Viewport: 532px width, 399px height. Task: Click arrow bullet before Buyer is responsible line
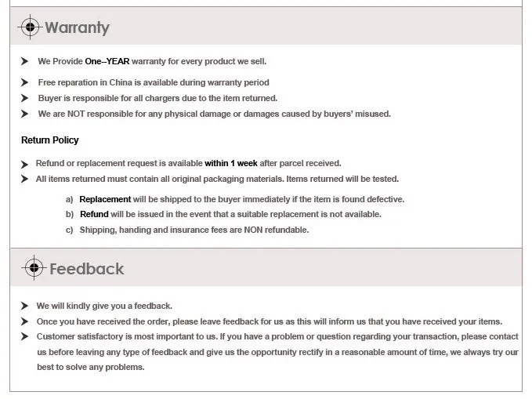click(25, 98)
